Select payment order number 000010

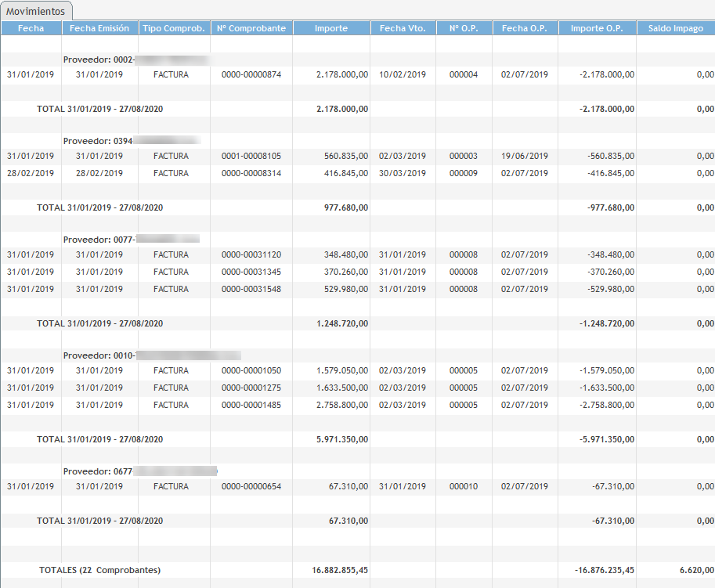click(x=463, y=487)
